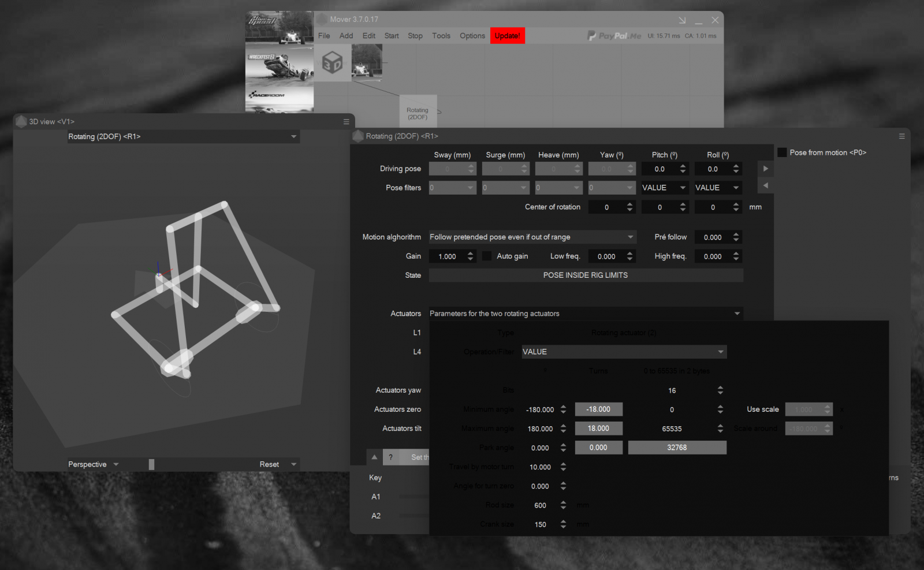The height and width of the screenshot is (570, 924).
Task: Open the Pitch pose filter VALUE dropdown
Action: (x=664, y=188)
